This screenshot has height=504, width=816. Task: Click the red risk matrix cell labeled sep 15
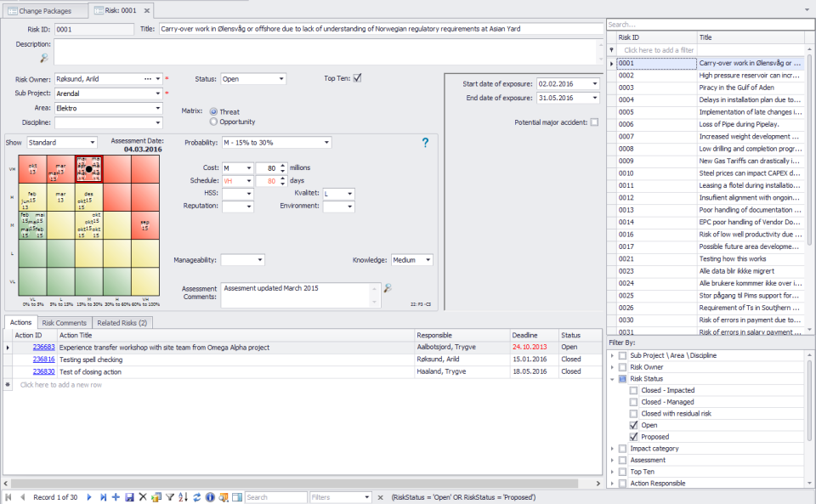[x=144, y=224]
